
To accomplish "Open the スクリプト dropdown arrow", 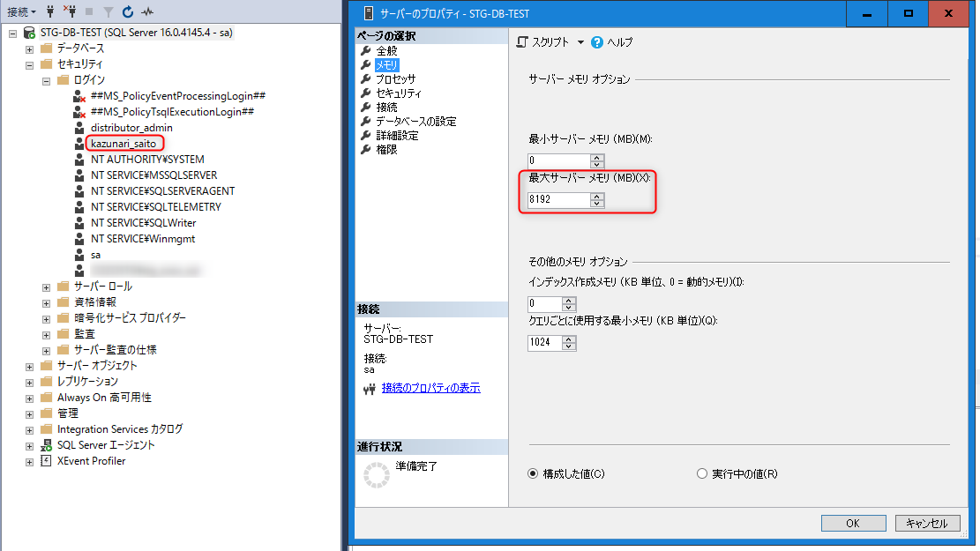I will coord(580,42).
